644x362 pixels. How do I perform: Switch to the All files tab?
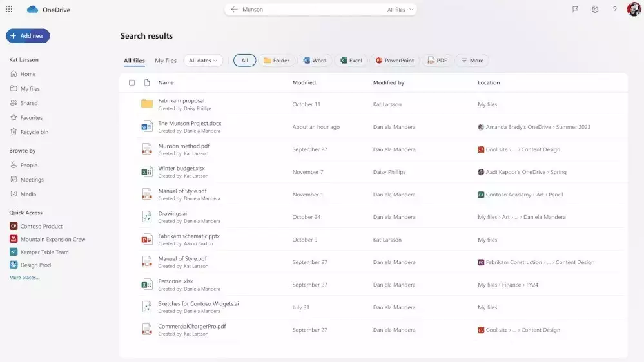134,61
